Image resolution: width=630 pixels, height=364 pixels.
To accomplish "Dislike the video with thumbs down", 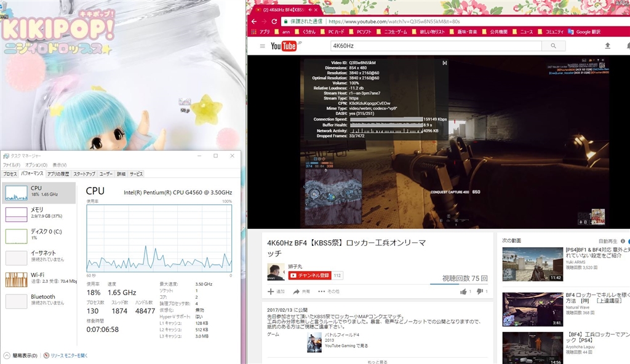I will pos(480,291).
